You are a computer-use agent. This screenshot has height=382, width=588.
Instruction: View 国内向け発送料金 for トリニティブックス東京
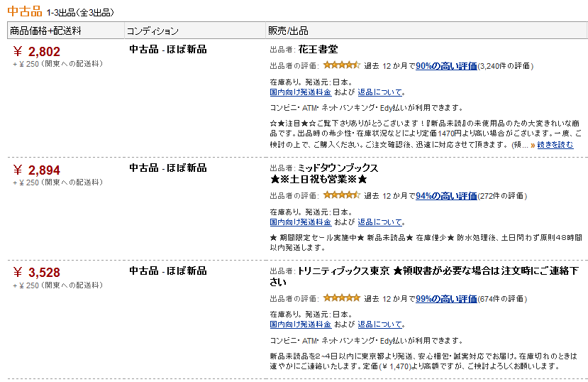300,324
